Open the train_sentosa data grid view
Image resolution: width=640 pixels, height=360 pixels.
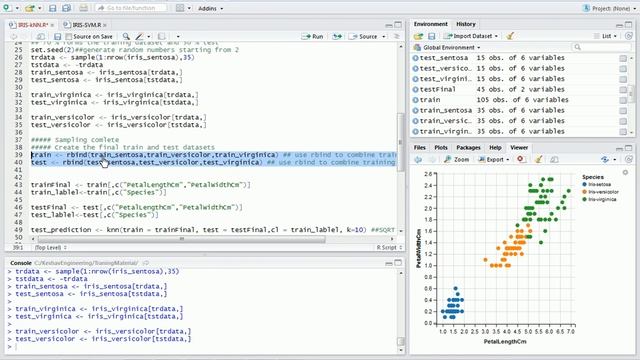point(623,111)
